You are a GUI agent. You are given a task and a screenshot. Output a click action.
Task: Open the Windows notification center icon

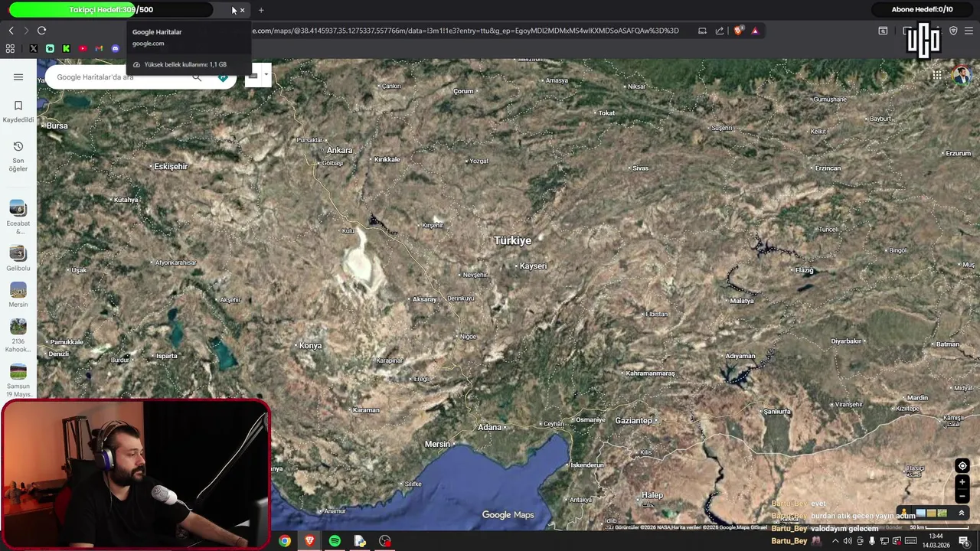pos(964,541)
